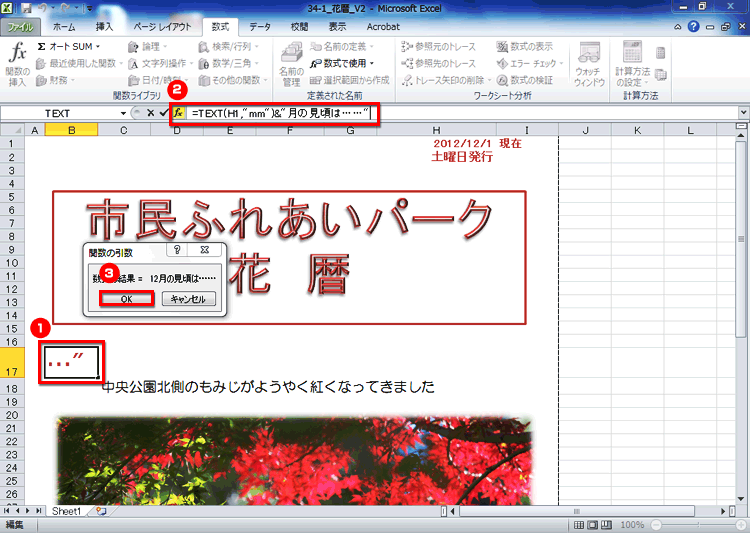Viewport: 750px width, 533px height.
Task: Open 論理 functions category
Action: (x=147, y=46)
